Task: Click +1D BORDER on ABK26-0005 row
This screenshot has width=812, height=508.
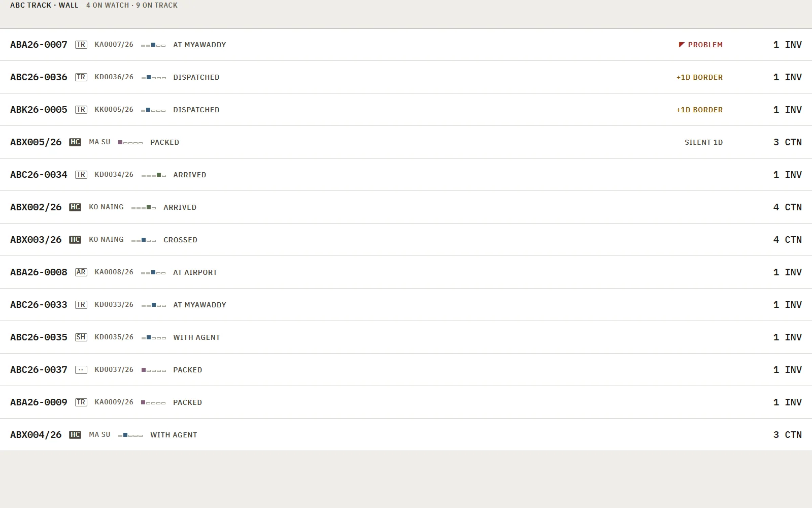Action: point(699,110)
